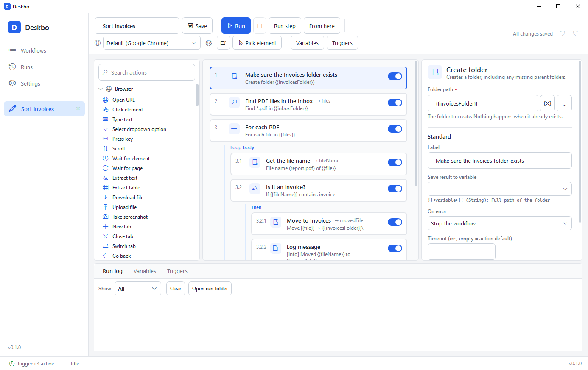588x370 pixels.
Task: Toggle step 3.2.1 Move to Invoices
Action: [x=395, y=222]
